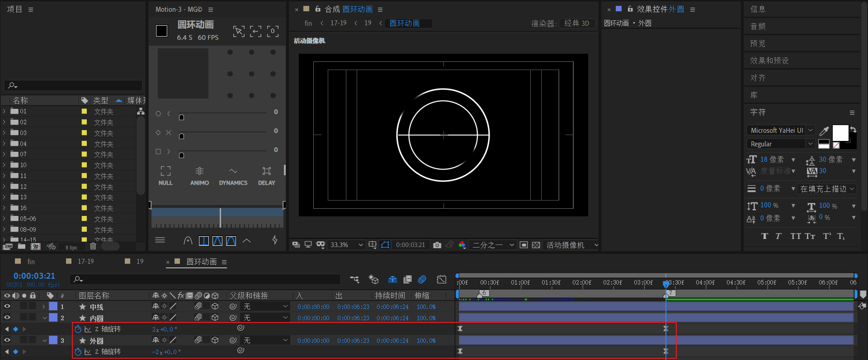Switch to the 19 timeline tab

[140, 261]
